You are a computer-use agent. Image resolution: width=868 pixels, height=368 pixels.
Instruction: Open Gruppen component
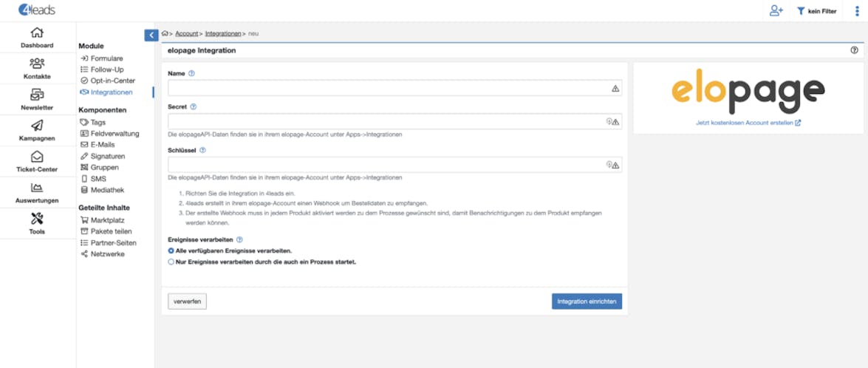(99, 167)
